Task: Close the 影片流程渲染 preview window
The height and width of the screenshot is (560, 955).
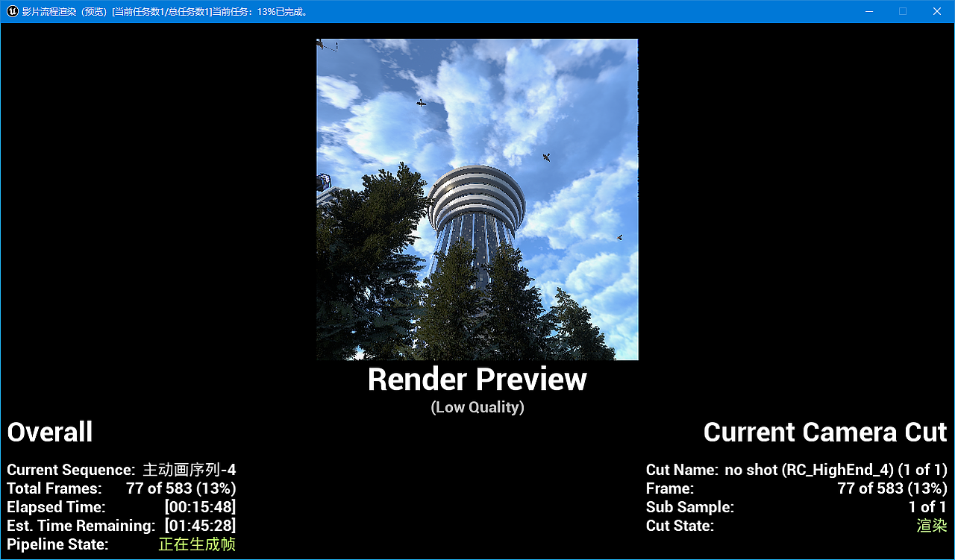Action: pos(936,11)
